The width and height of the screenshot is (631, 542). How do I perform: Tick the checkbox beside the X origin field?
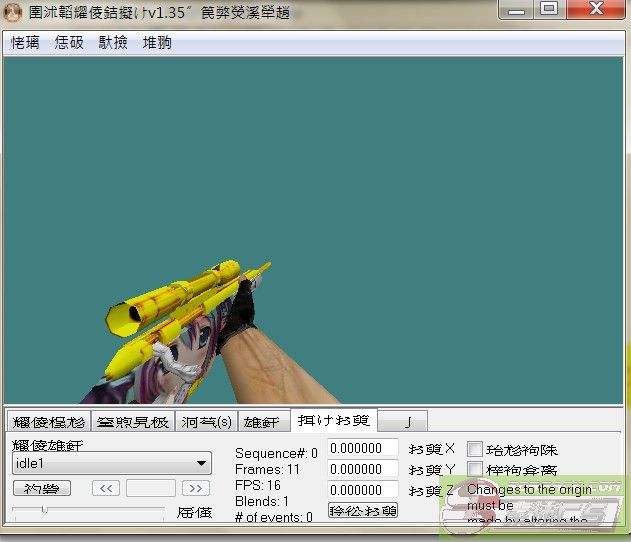point(475,449)
